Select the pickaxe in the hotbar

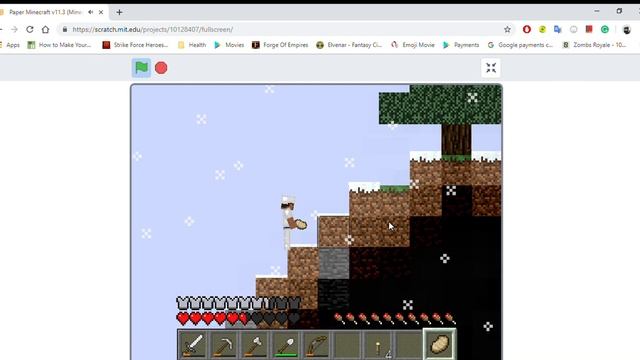click(x=224, y=344)
